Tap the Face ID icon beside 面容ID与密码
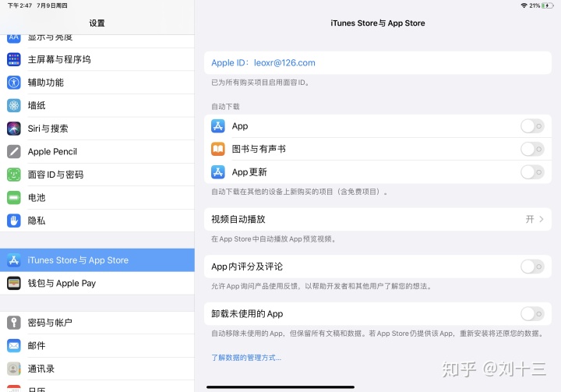Image resolution: width=561 pixels, height=392 pixels. (14, 175)
